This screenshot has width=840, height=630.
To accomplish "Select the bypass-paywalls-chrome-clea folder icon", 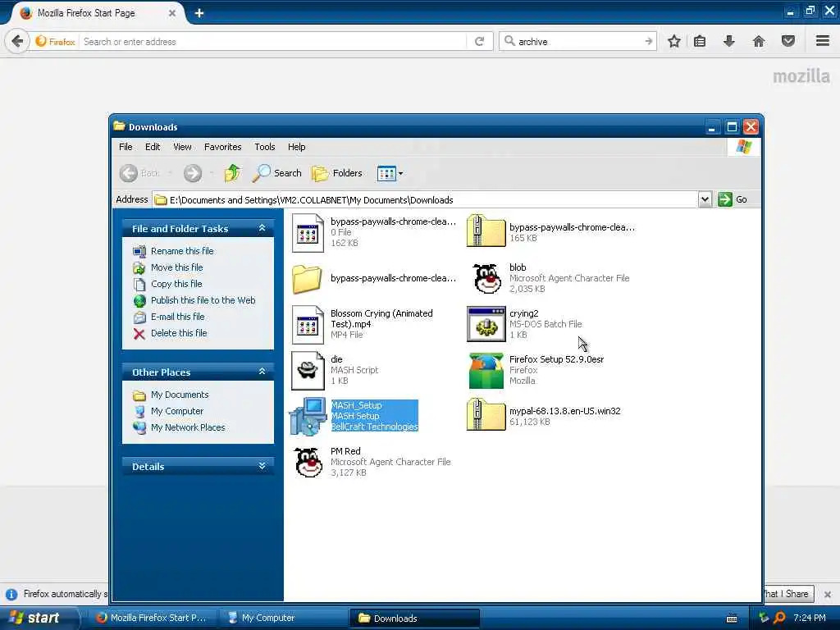I will 307,279.
